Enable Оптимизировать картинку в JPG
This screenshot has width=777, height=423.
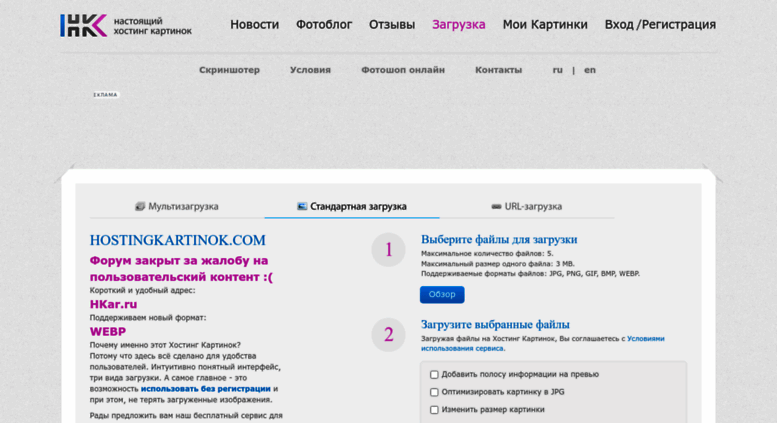point(434,392)
